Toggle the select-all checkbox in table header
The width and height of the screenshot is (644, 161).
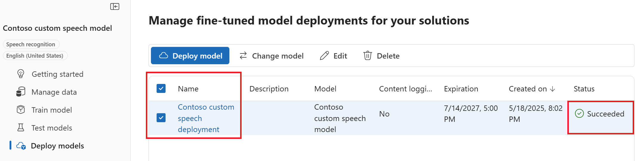click(x=161, y=89)
